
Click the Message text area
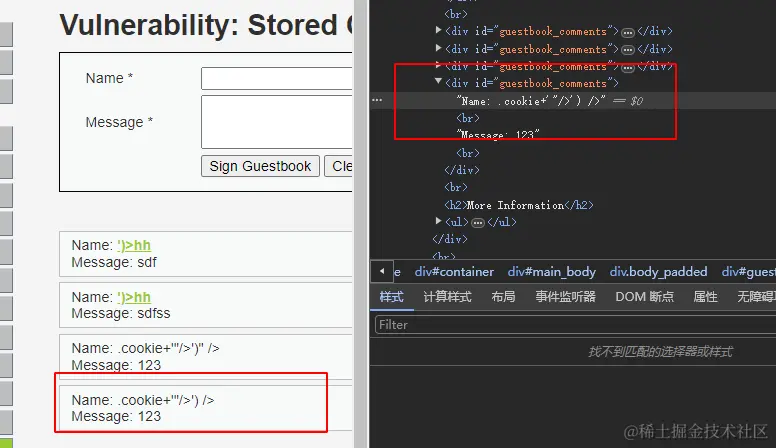click(277, 122)
